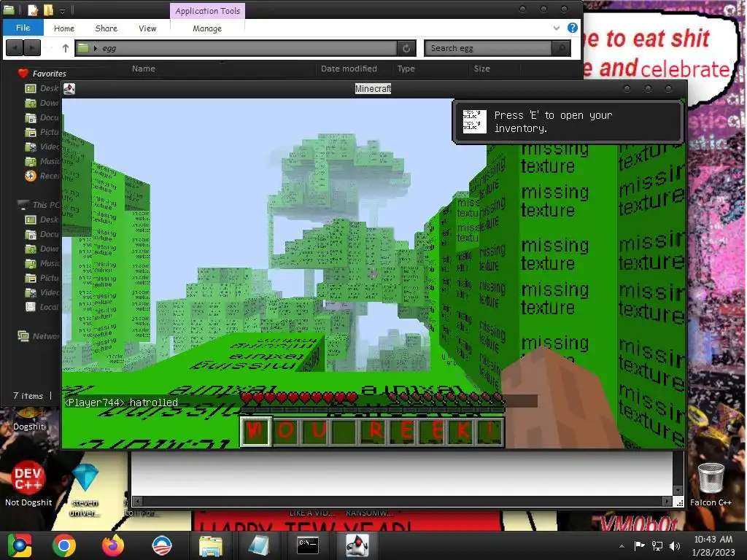This screenshot has width=747, height=560.
Task: Sort files by Date modified column
Action: (349, 69)
